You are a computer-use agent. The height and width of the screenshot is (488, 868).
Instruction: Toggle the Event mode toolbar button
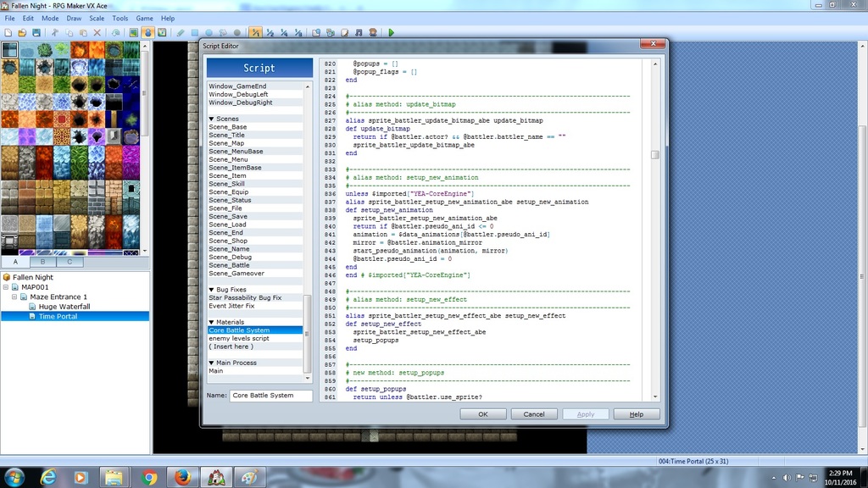[147, 33]
